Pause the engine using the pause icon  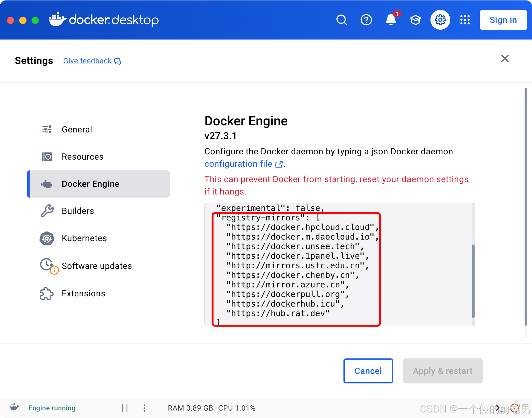(x=125, y=408)
